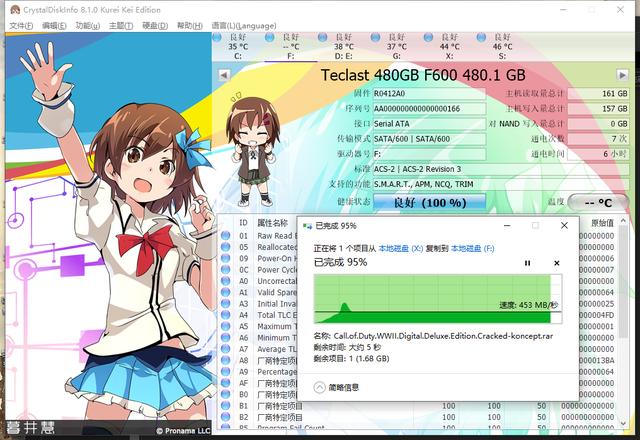Screen dimensions: 640x440
Task: Click the 01 Raw Read attribute status icon
Action: [225, 236]
